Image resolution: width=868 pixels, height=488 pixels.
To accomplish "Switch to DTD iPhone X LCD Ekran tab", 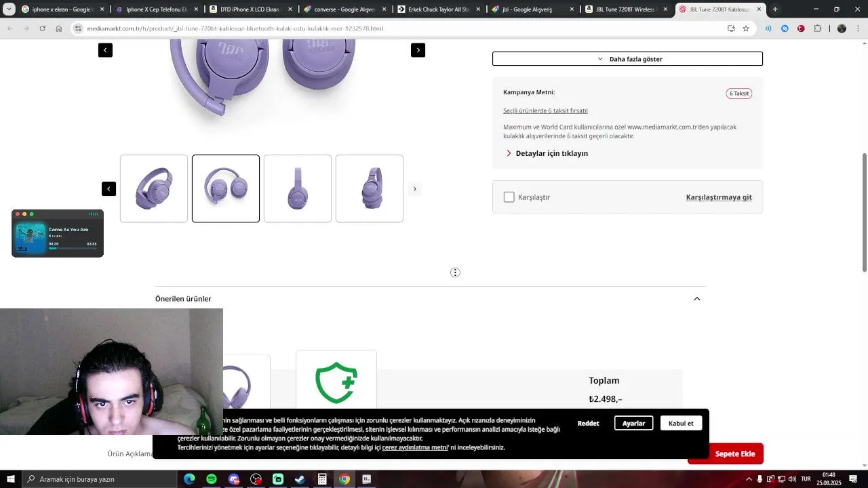I will pyautogui.click(x=250, y=9).
